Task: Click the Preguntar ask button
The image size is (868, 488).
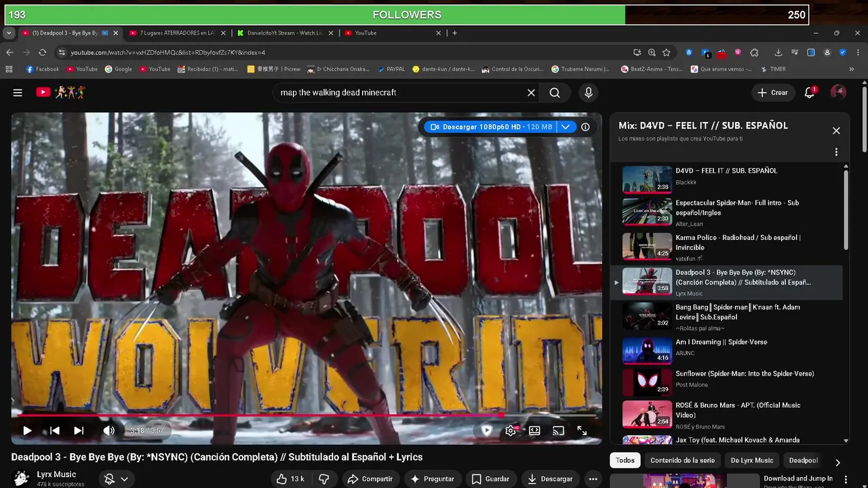Action: (x=432, y=479)
